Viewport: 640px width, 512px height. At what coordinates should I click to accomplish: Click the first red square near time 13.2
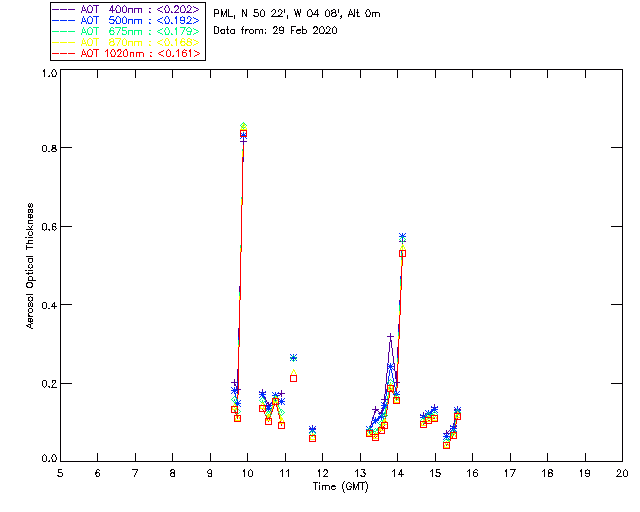pyautogui.click(x=369, y=433)
